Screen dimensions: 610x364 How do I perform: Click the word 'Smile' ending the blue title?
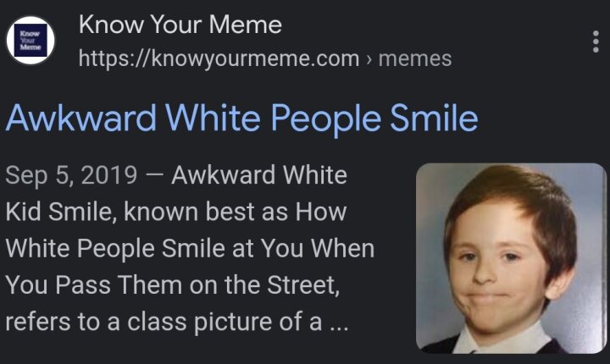(434, 118)
